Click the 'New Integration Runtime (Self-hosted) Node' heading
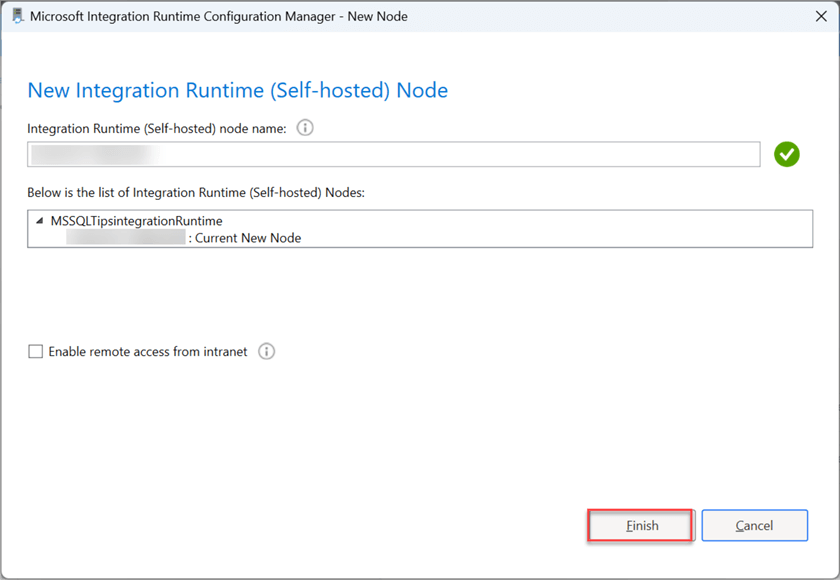Image resolution: width=840 pixels, height=580 pixels. coord(237,91)
